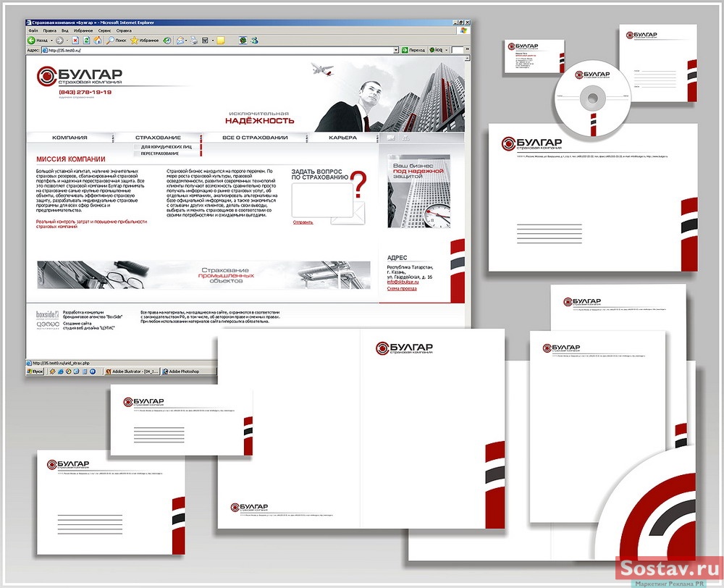Click the green Refresh page icon

(86, 41)
